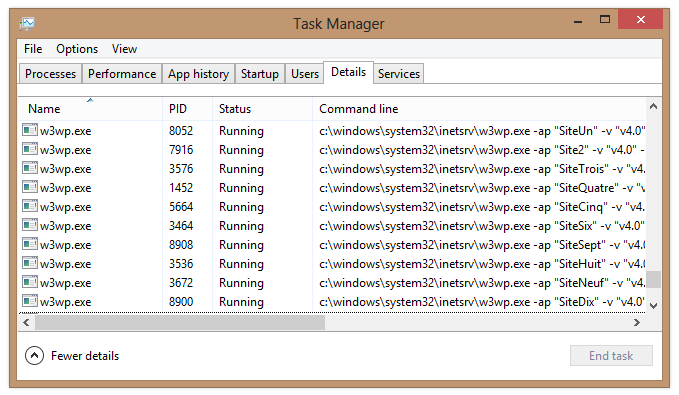Select PID value 8052
The image size is (679, 395).
pyautogui.click(x=181, y=131)
